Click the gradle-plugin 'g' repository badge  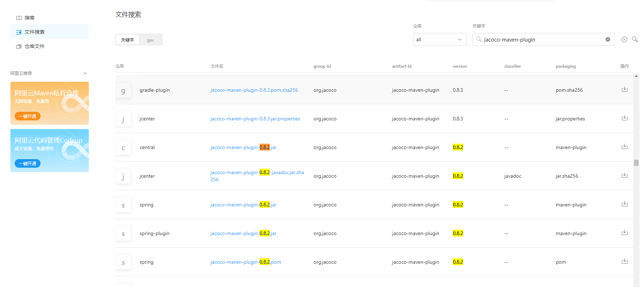(123, 90)
